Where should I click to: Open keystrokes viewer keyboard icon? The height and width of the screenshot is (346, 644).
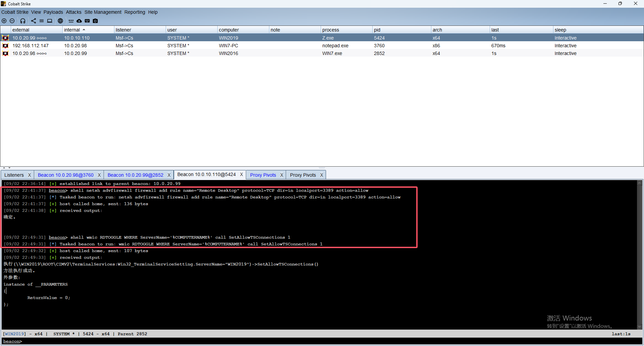(x=87, y=21)
